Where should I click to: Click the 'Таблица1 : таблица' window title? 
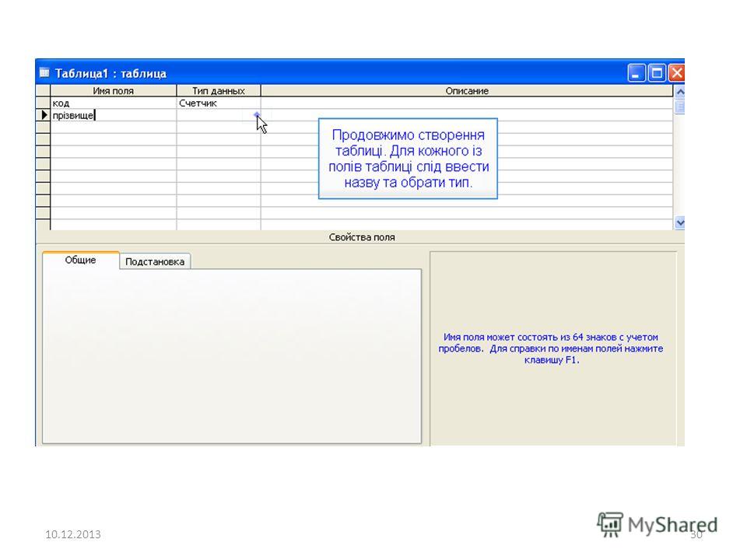[110, 73]
